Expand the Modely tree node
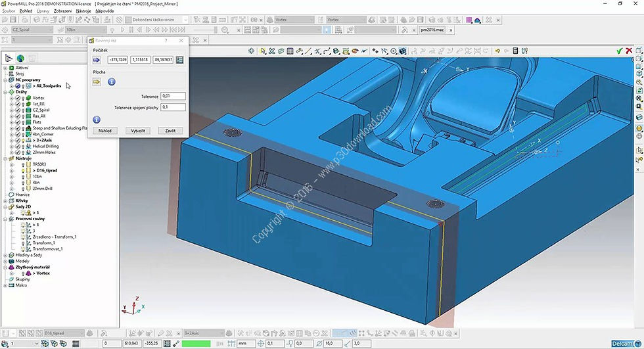The height and width of the screenshot is (349, 644). pos(5,261)
